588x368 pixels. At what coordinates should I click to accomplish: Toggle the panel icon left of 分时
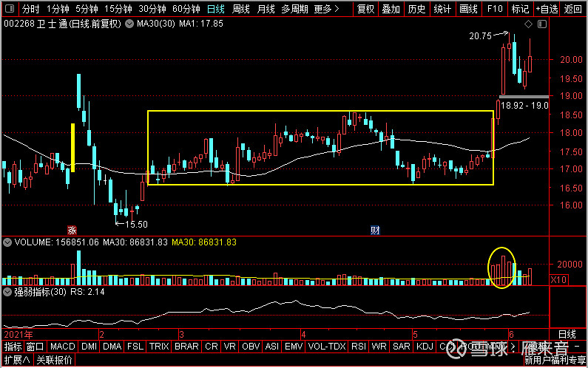click(x=10, y=8)
